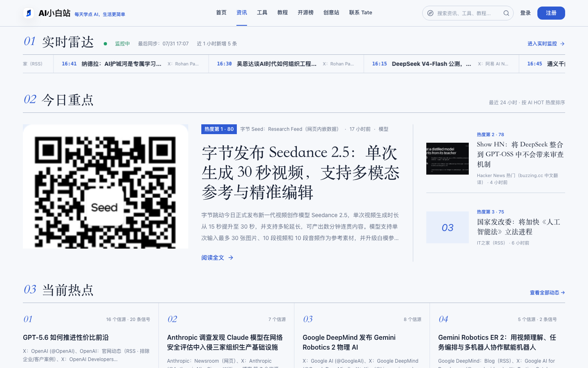
Task: Open the 开源榜 nav tab
Action: (305, 13)
